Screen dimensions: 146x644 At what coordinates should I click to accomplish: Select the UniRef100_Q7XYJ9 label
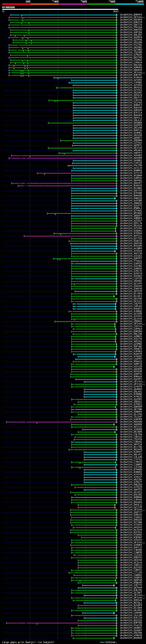click(131, 173)
